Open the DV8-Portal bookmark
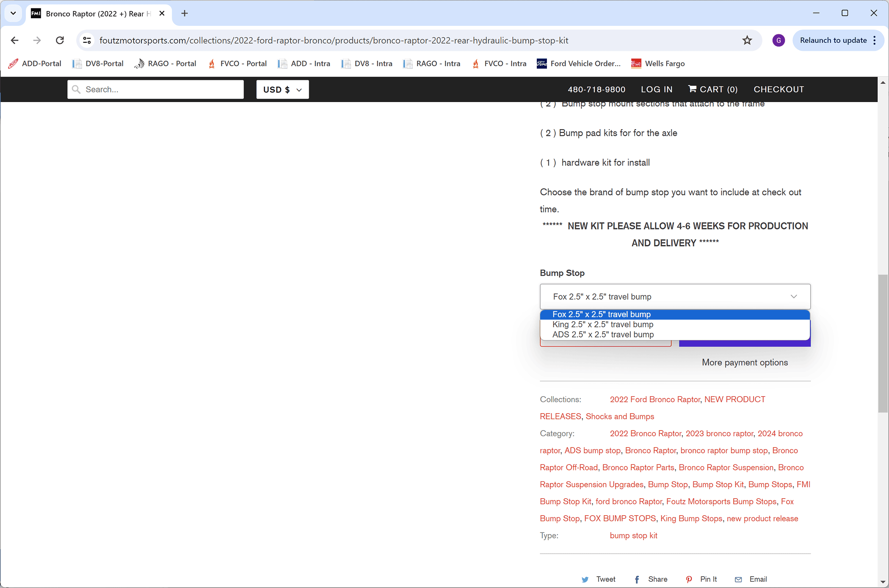Screen dimensions: 889x588 (98, 63)
